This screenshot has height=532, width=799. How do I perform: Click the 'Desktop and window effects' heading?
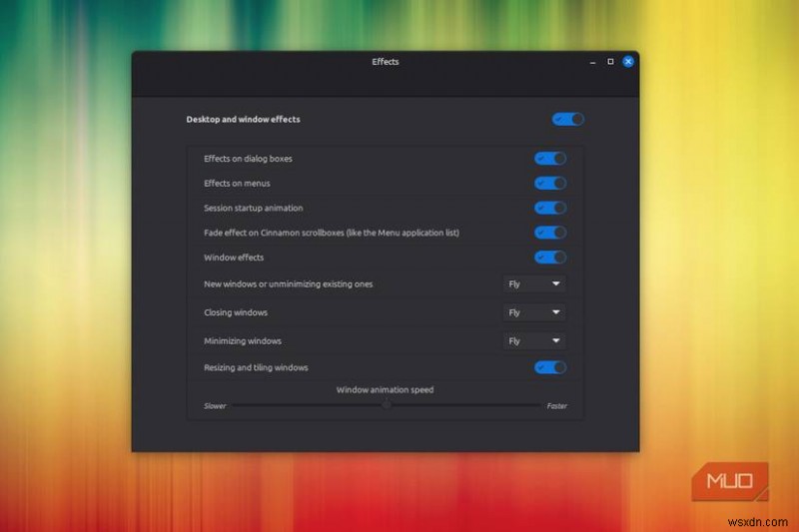(x=243, y=119)
